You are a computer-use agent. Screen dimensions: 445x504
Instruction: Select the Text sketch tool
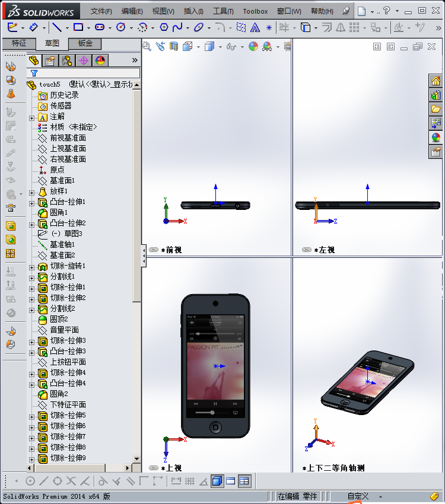[255, 28]
